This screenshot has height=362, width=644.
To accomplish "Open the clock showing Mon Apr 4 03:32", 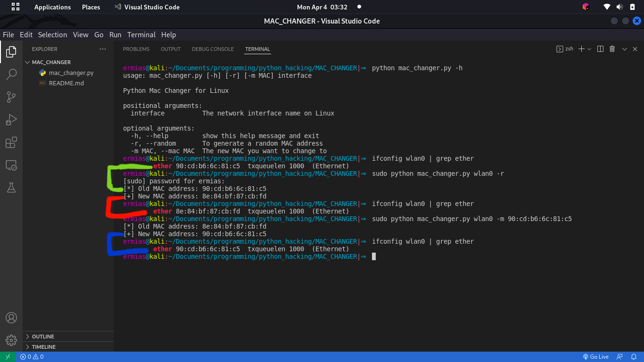I will [x=322, y=7].
